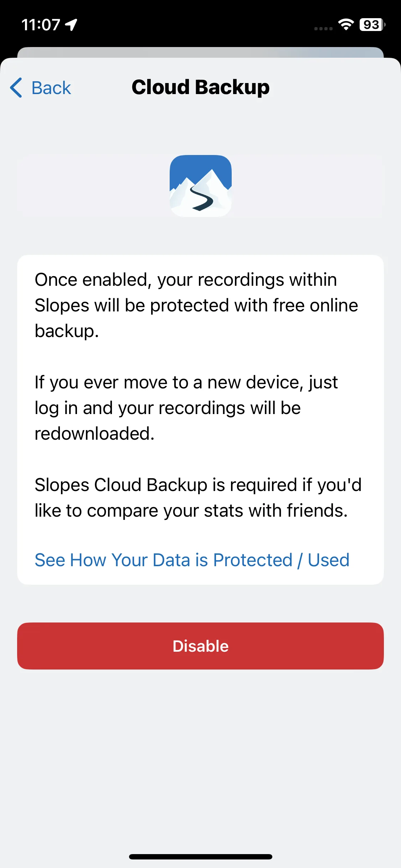Screen dimensions: 401x868
Task: Go back using the Back label
Action: point(51,88)
